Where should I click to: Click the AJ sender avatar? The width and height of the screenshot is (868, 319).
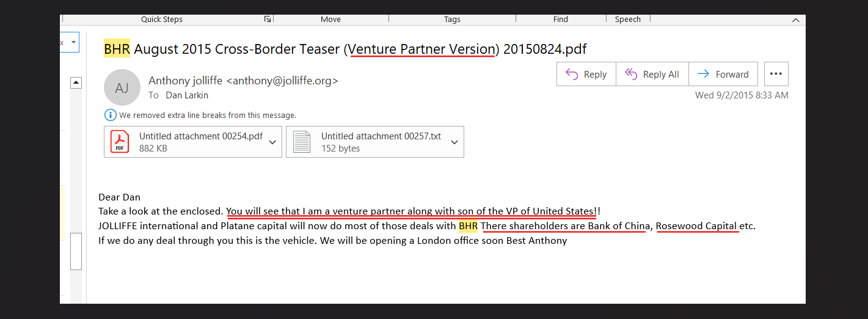(122, 87)
